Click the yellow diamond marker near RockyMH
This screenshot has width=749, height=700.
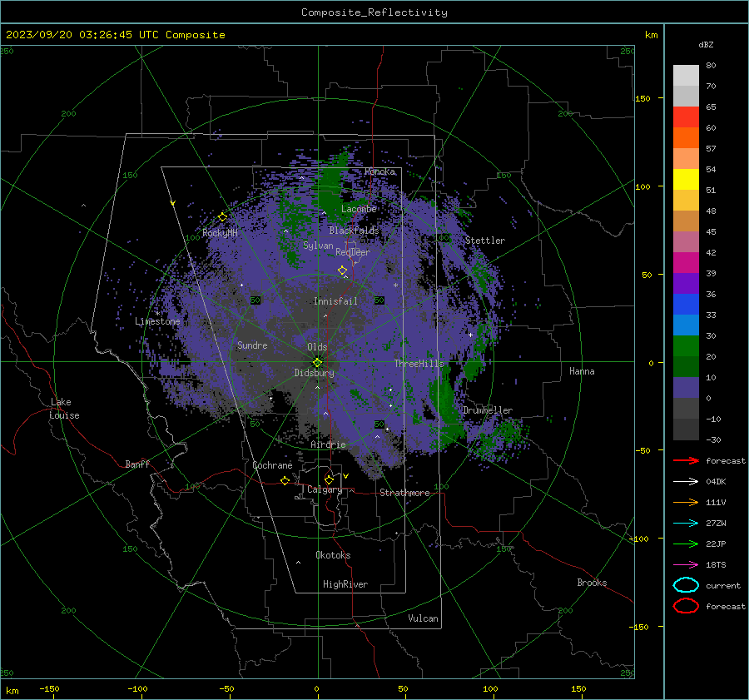(x=222, y=217)
